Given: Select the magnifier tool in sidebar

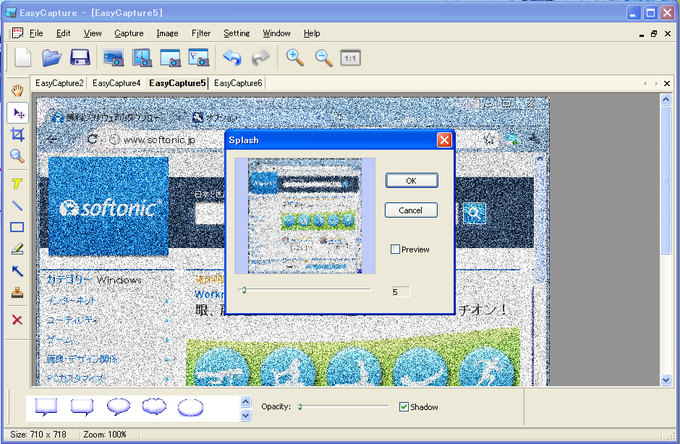Looking at the screenshot, I should 17,156.
